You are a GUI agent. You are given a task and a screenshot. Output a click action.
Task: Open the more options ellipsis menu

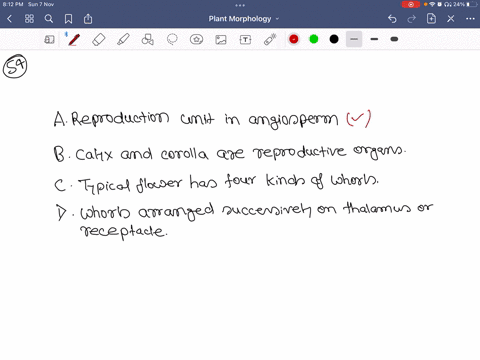tap(470, 19)
